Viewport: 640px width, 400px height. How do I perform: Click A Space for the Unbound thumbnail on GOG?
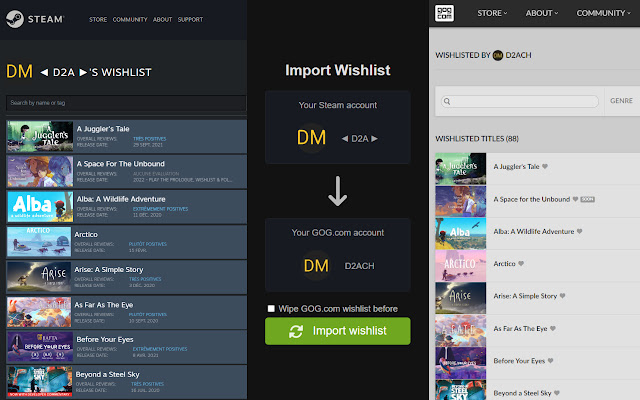[460, 201]
